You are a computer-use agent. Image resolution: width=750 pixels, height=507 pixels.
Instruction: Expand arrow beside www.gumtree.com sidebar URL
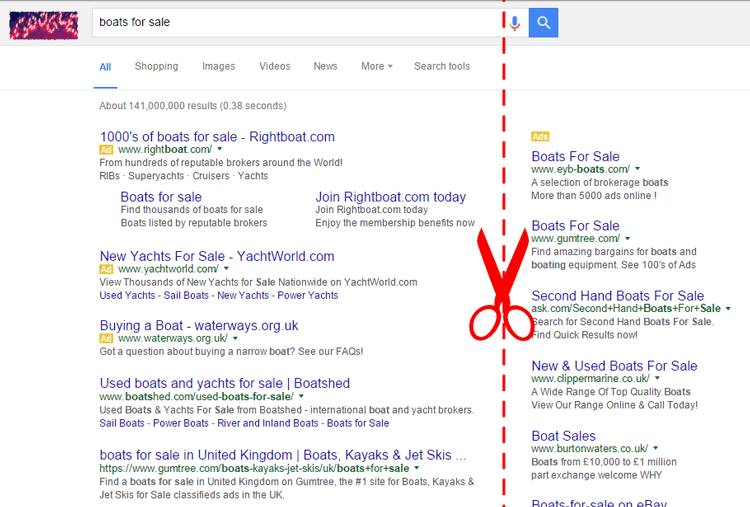click(x=628, y=238)
